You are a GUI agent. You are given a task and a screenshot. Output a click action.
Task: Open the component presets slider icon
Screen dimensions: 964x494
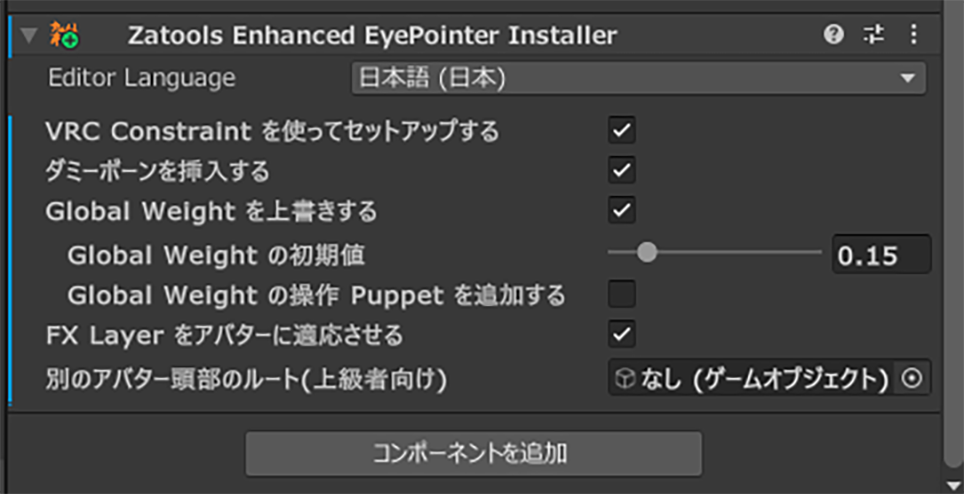tap(874, 36)
